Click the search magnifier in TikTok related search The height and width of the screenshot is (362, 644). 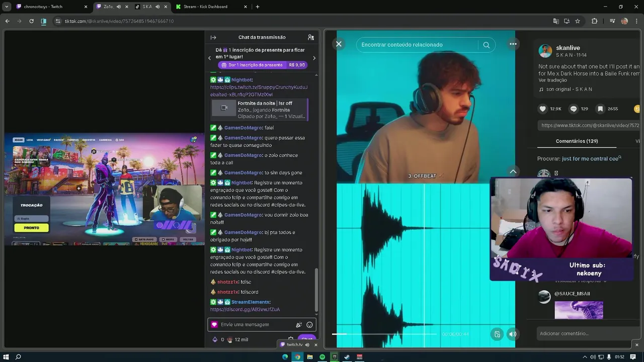point(486,45)
